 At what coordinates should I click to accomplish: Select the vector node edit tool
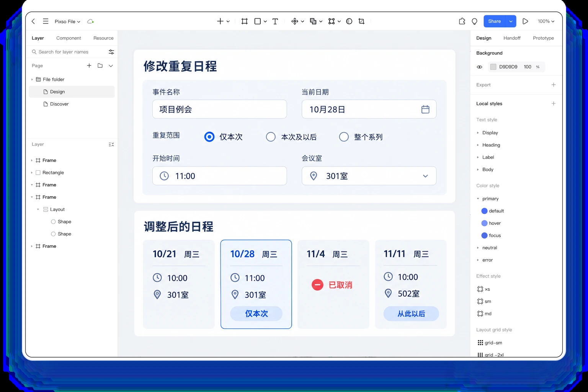(332, 21)
